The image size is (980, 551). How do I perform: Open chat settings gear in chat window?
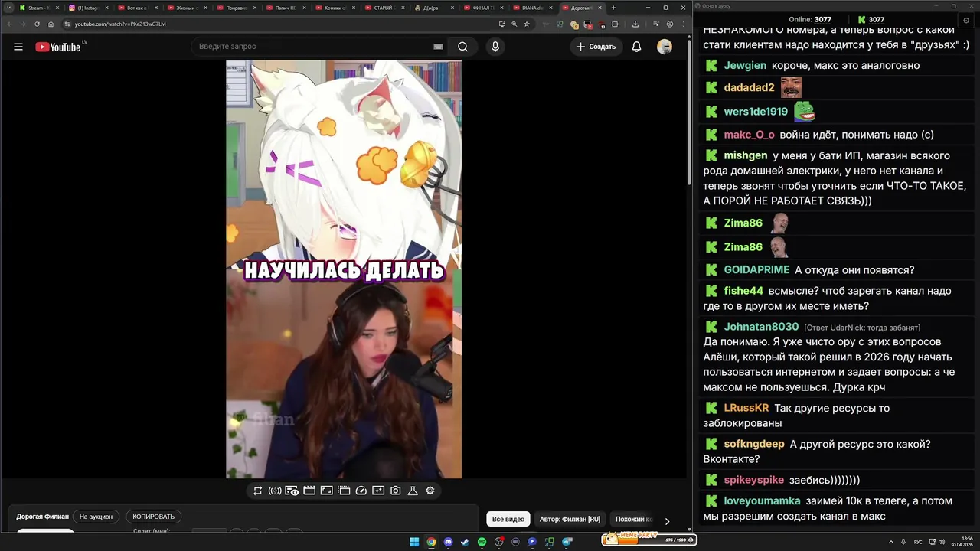966,20
